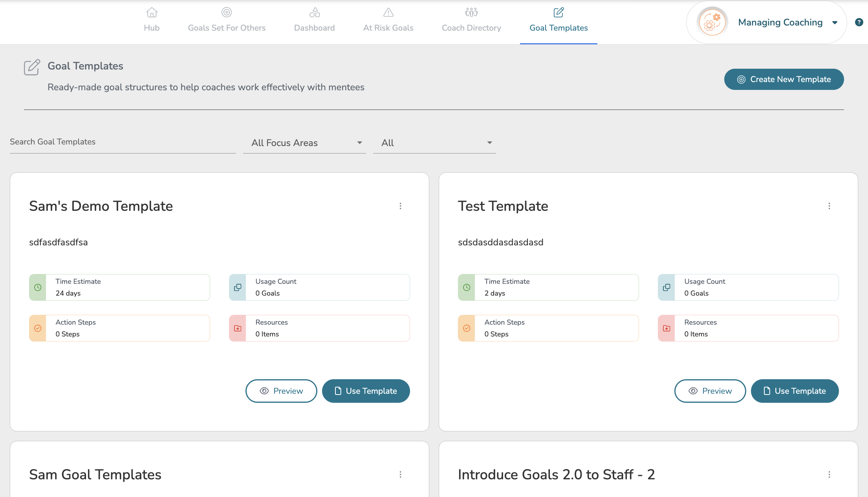Go to Goals Set For Others tab
The width and height of the screenshot is (868, 497).
pos(227,20)
